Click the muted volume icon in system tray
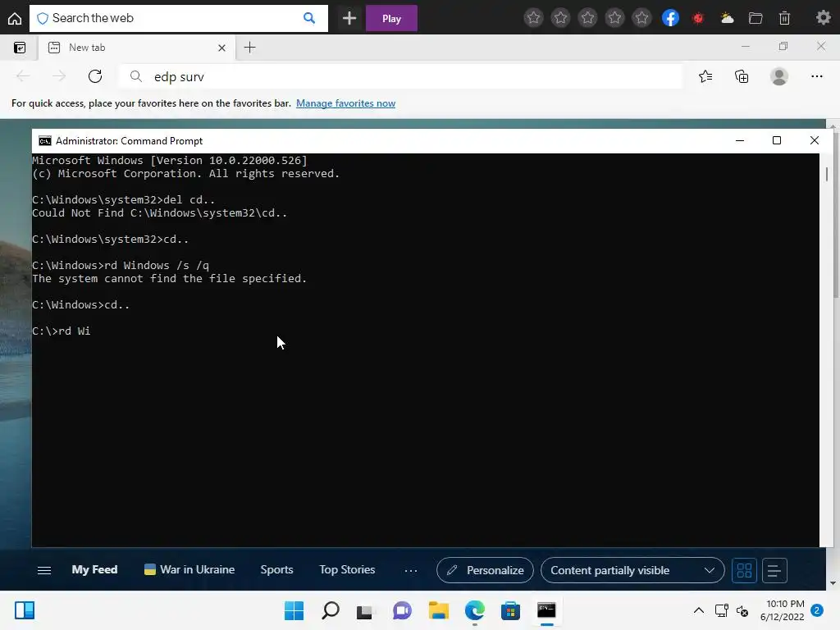The image size is (840, 630). pyautogui.click(x=742, y=610)
